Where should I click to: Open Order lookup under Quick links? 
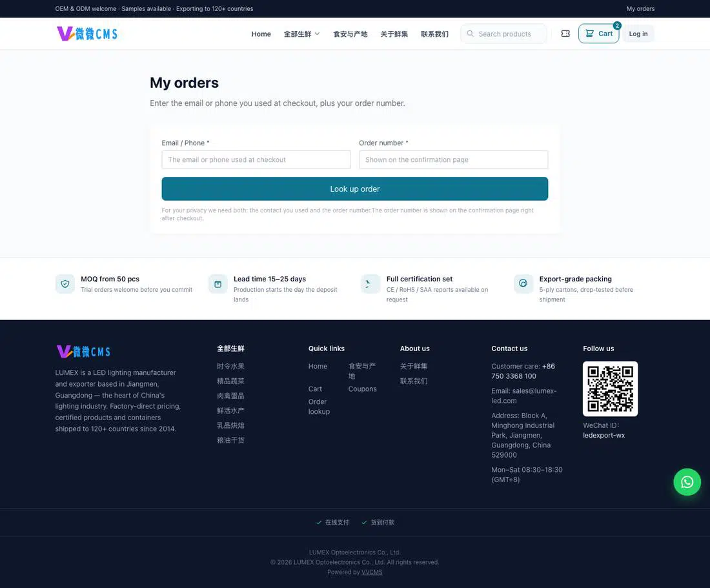pos(319,407)
